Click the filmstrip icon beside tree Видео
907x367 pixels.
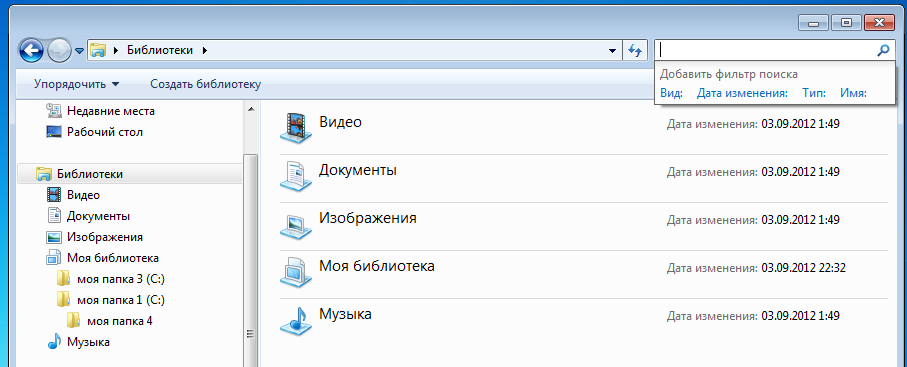coord(54,194)
